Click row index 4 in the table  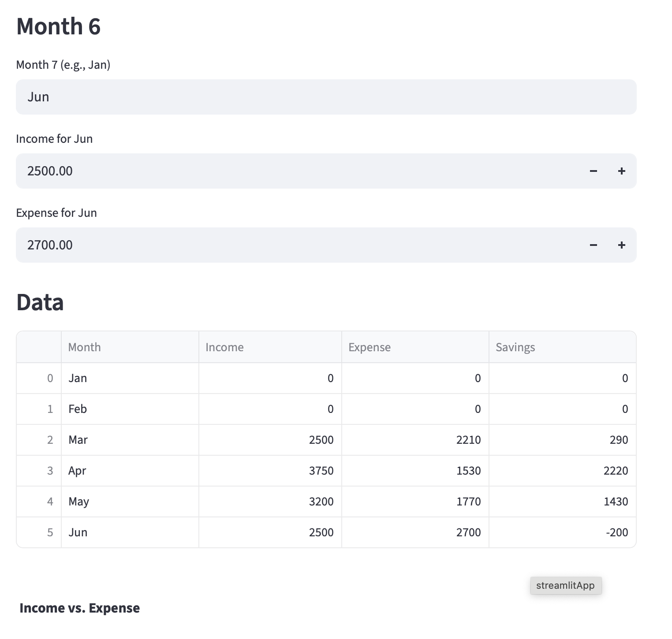point(50,502)
